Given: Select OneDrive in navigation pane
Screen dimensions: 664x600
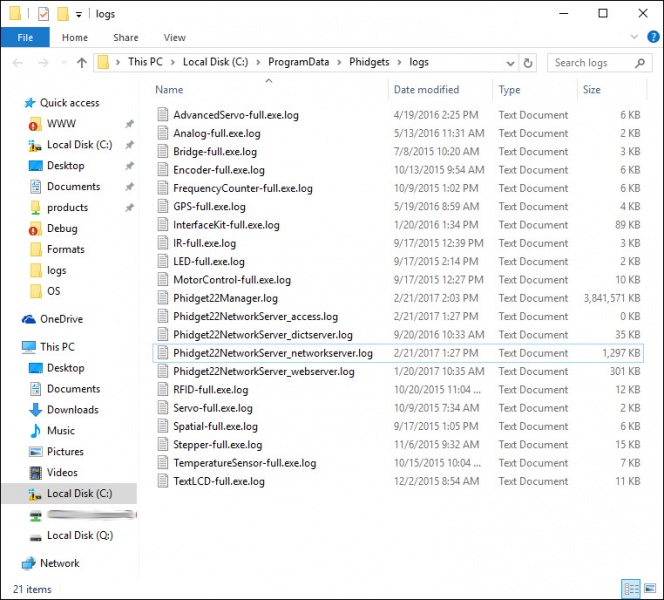Looking at the screenshot, I should pyautogui.click(x=61, y=319).
